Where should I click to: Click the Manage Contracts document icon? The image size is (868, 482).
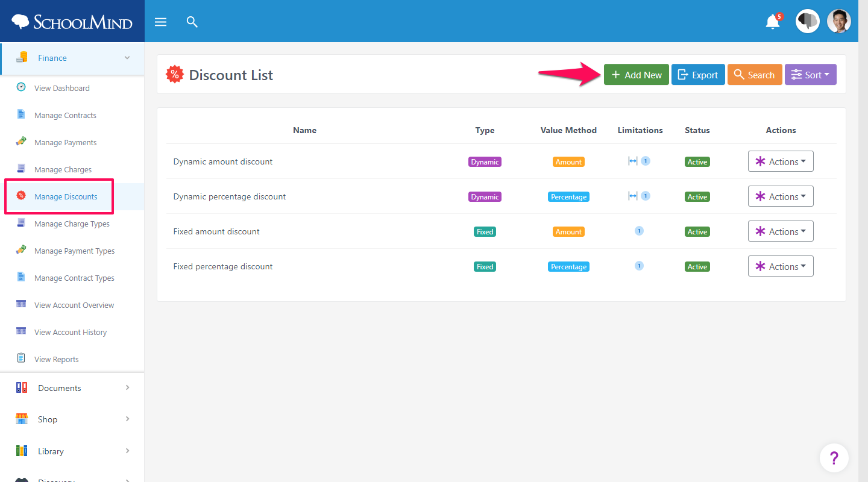[21, 114]
